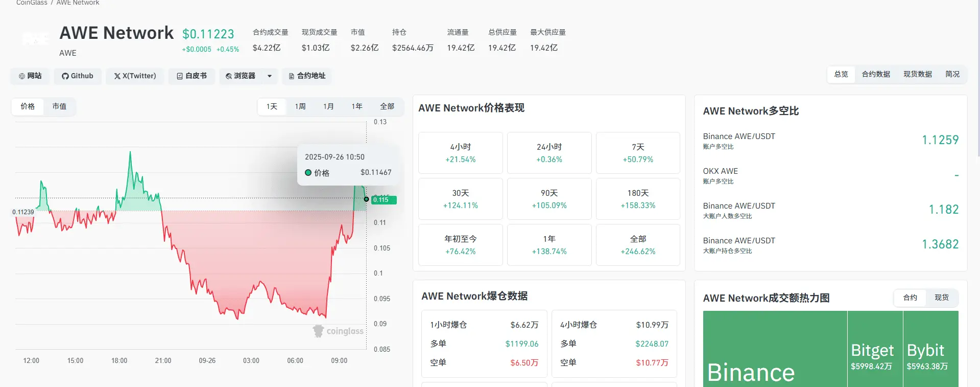Click the 1.1259 account long/short ratio
Image resolution: width=980 pixels, height=387 pixels.
tap(940, 140)
